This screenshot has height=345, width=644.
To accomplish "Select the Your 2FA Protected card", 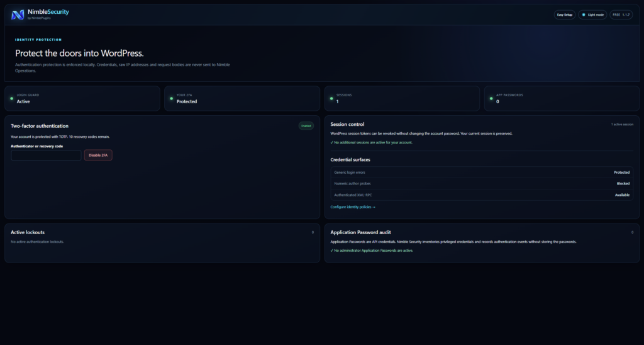I will 242,98.
